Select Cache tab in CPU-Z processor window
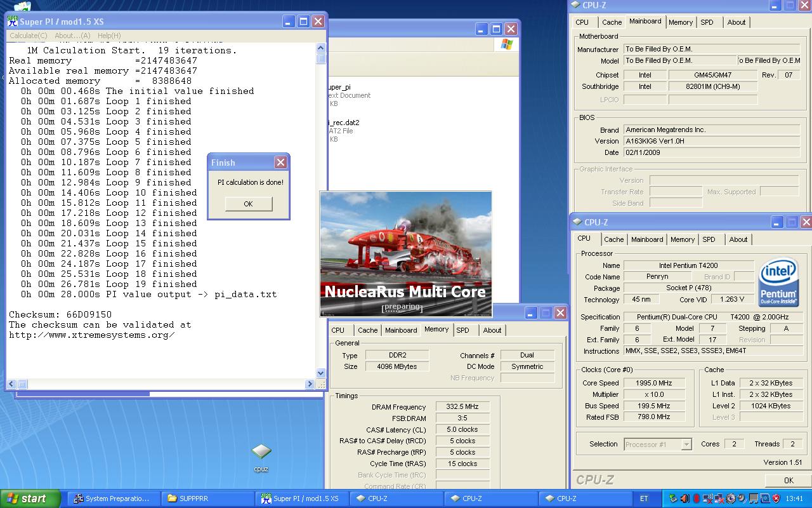Image resolution: width=812 pixels, height=508 pixels. tap(613, 239)
